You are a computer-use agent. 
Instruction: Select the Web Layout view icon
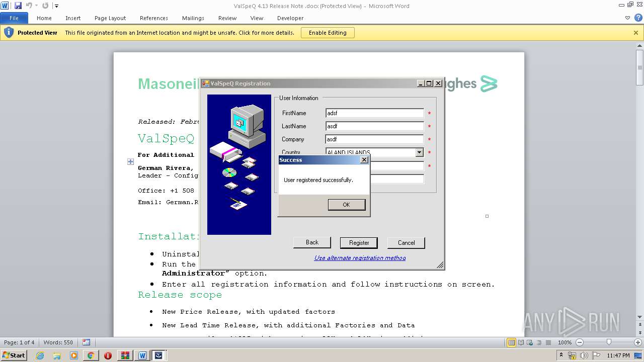pos(530,342)
